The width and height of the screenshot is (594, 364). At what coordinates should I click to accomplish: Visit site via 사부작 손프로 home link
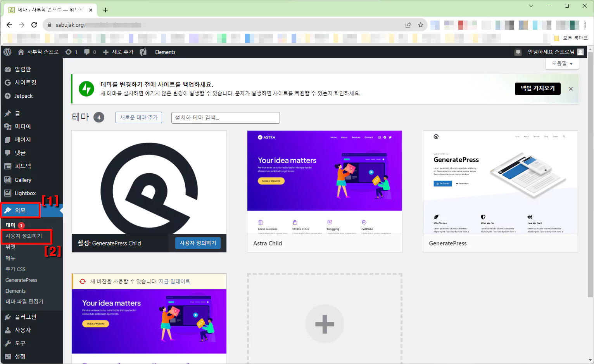[38, 52]
